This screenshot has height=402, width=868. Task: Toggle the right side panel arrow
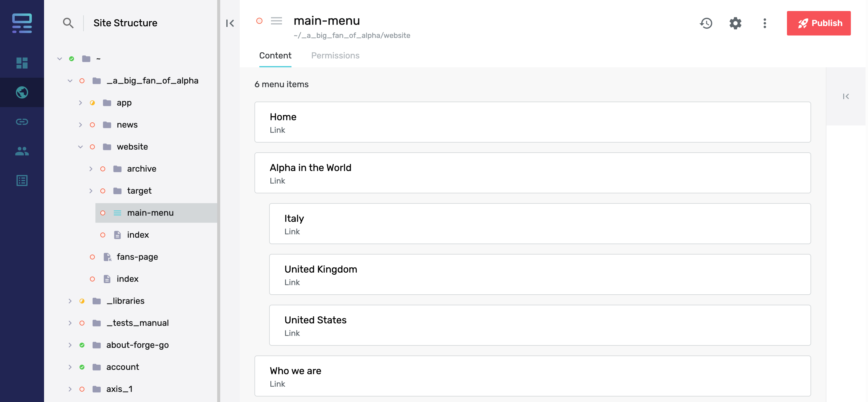(845, 96)
